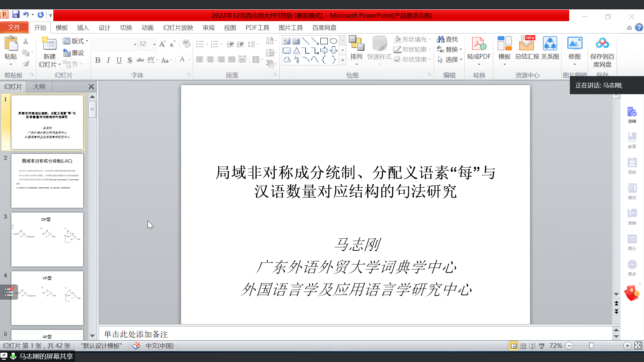Switch to the Insert (插入) tab
The height and width of the screenshot is (362, 644).
pos(83,28)
